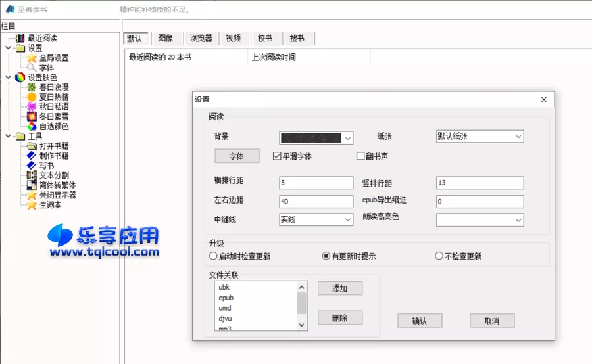Select the 冬日素雪 skin icon
Viewport: 592px width, 364px height.
pos(32,116)
